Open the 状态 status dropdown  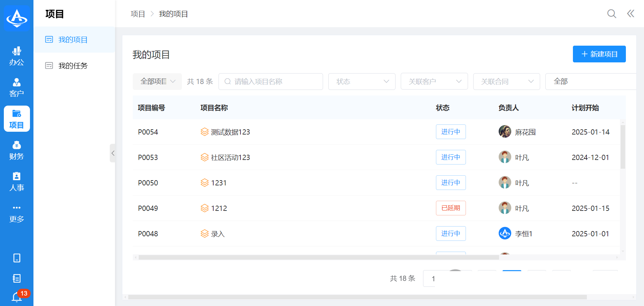coord(362,82)
